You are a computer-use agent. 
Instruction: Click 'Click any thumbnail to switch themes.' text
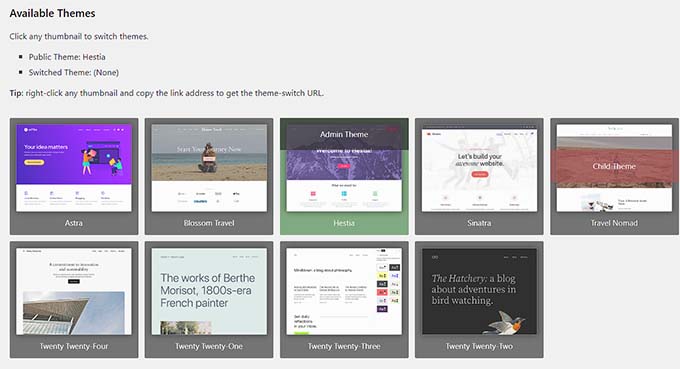(x=79, y=36)
